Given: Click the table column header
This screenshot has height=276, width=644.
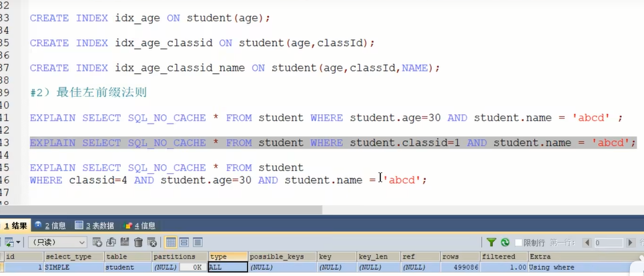Looking at the screenshot, I should click(127, 257).
